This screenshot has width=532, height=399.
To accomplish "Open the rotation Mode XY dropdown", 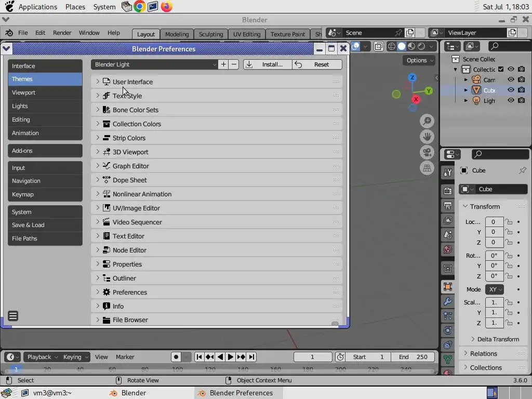I will point(495,289).
